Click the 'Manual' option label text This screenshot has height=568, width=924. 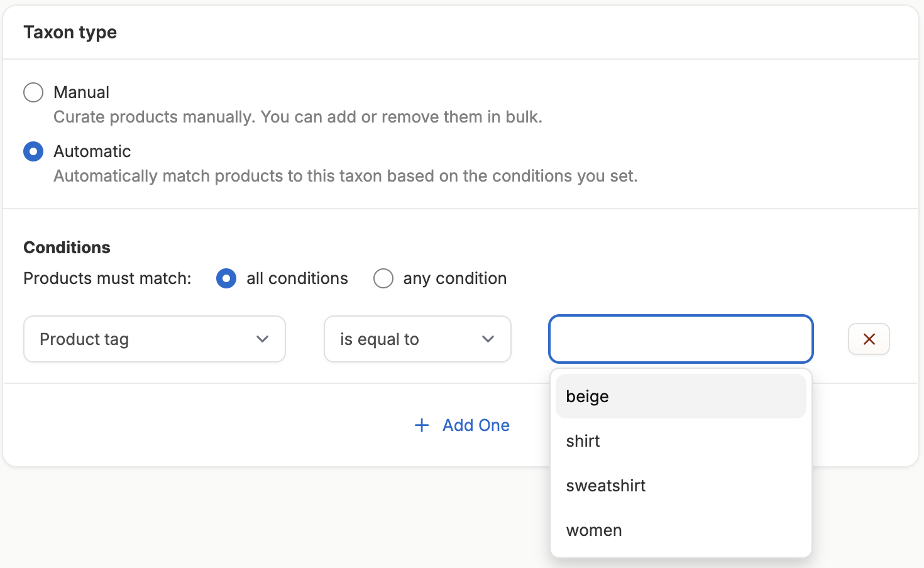click(82, 92)
